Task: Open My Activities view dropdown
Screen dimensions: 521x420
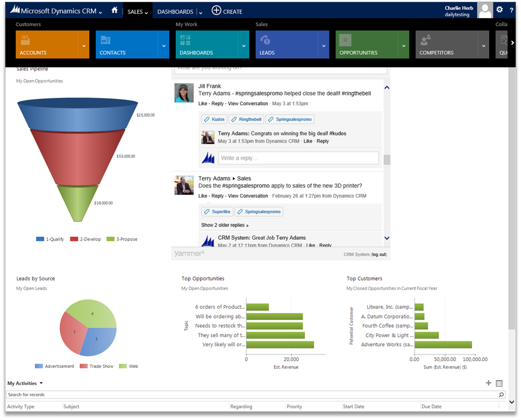Action: tap(41, 383)
